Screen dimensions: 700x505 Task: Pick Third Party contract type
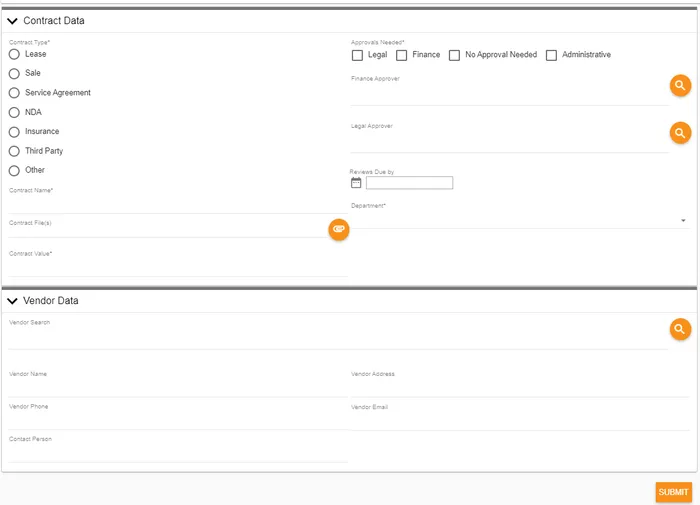coord(14,151)
